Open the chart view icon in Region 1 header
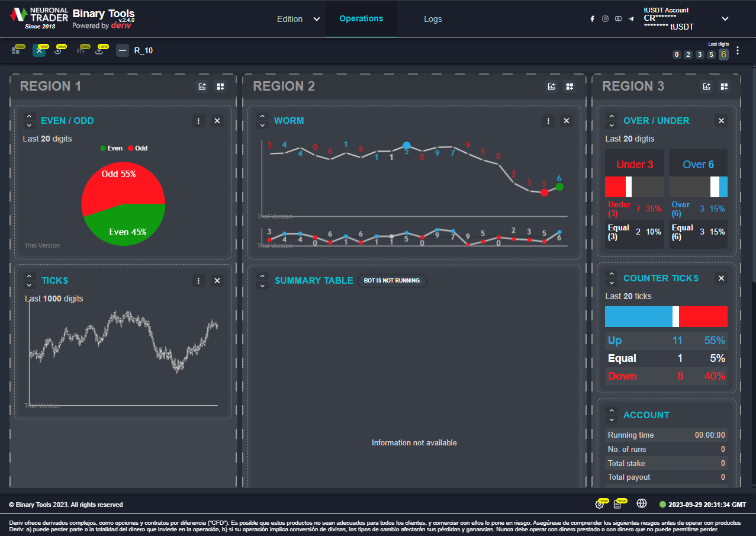The width and height of the screenshot is (756, 536). 202,86
